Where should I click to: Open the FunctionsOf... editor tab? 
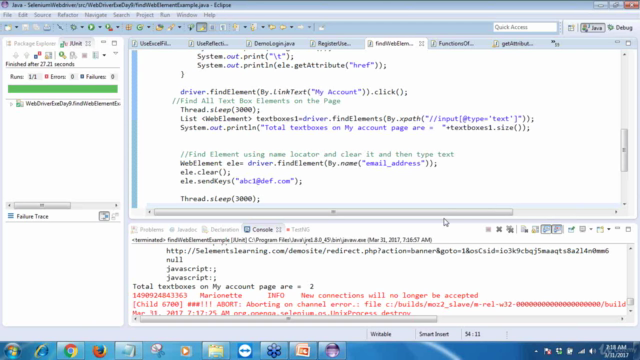(x=452, y=43)
